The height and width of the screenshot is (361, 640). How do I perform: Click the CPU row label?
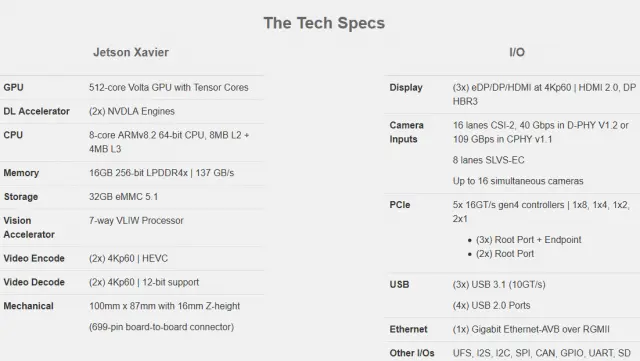[x=13, y=135]
